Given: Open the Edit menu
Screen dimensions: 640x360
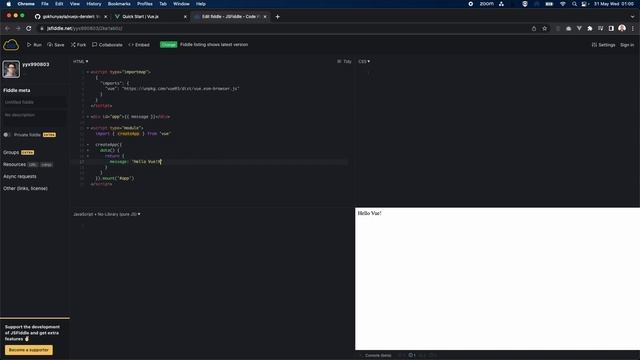Looking at the screenshot, I should (x=59, y=4).
